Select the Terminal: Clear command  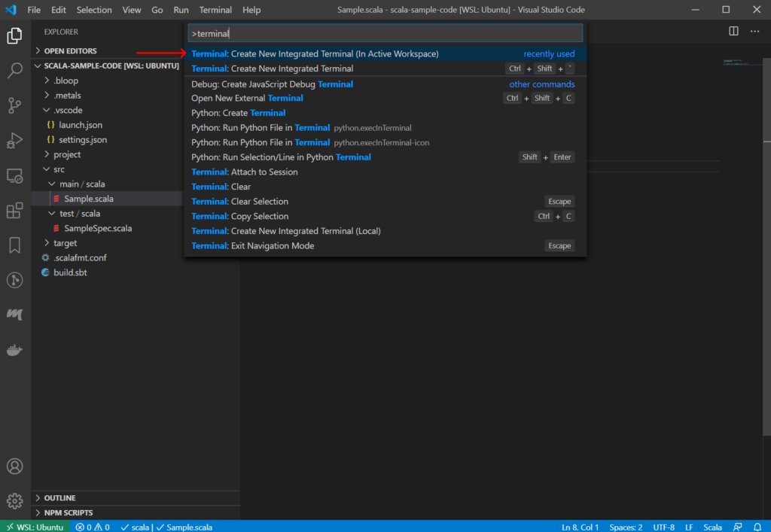coord(221,187)
